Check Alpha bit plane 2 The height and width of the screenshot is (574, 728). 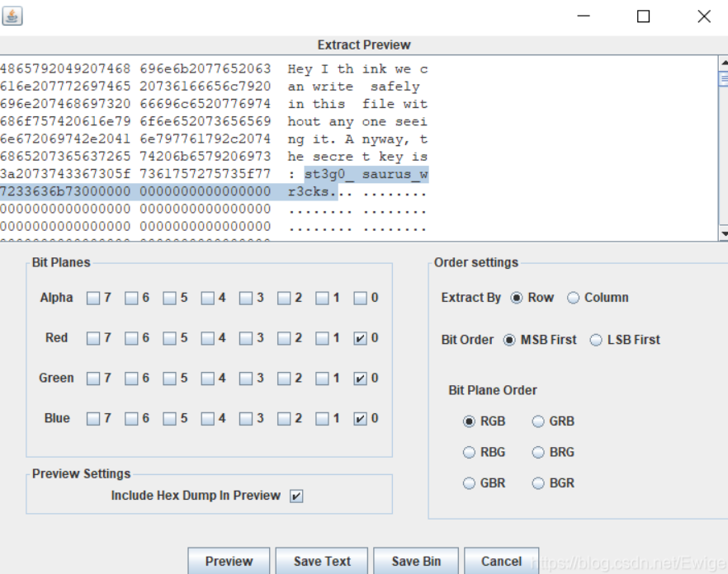coord(284,298)
